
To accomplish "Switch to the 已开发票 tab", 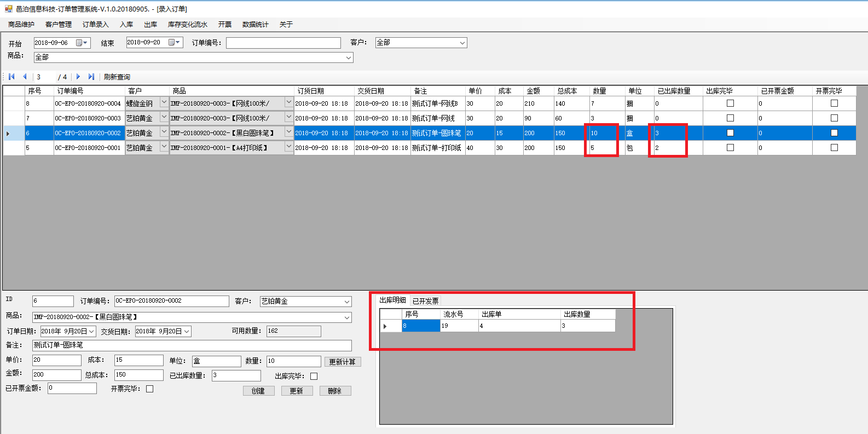I will (425, 301).
